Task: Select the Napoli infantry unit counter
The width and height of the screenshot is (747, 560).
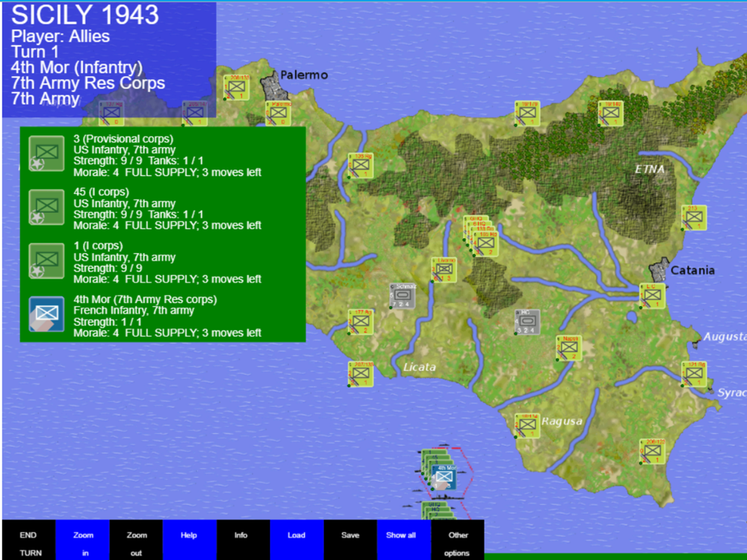Action: click(568, 348)
